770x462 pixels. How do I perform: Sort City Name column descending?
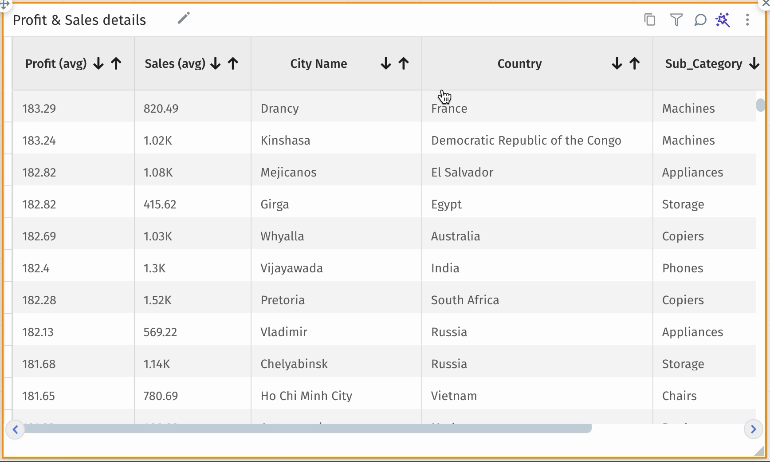[x=386, y=64]
